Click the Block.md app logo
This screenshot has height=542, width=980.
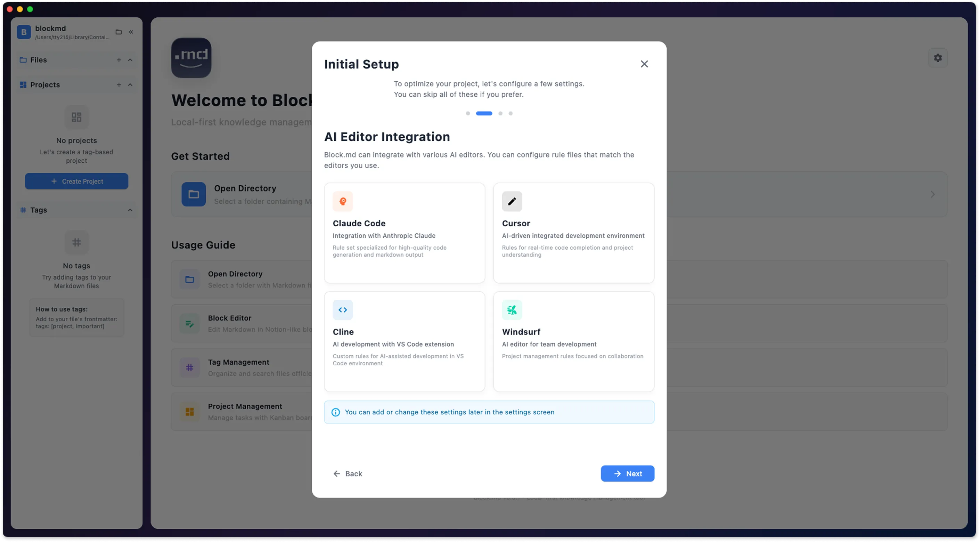click(x=191, y=58)
